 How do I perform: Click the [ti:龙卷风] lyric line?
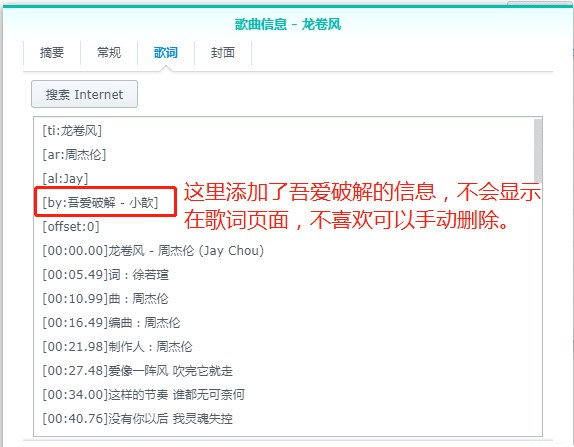tap(72, 130)
